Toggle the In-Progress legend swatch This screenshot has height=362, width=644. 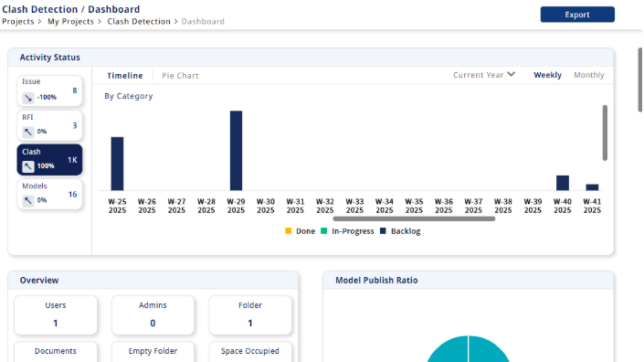click(323, 231)
